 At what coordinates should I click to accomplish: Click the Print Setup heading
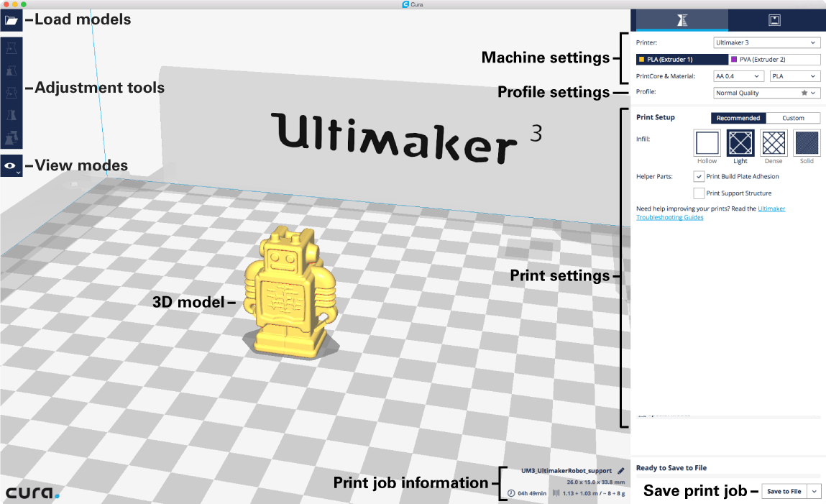coord(656,117)
